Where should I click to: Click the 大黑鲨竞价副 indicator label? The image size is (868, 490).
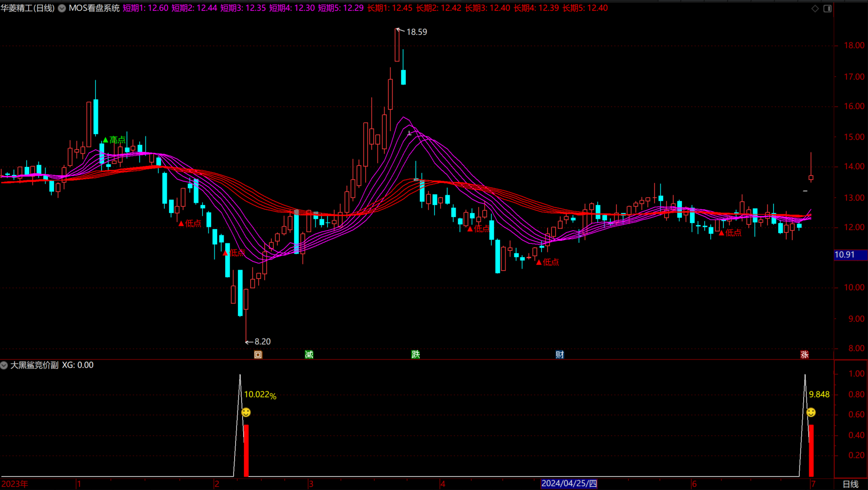(x=34, y=365)
